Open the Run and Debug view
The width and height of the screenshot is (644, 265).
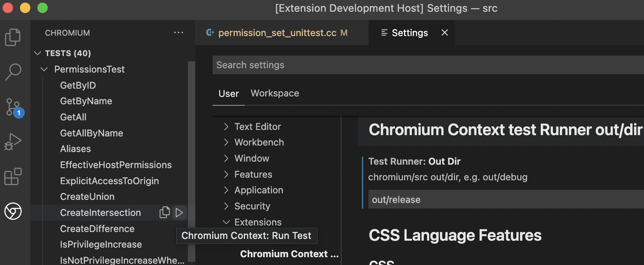point(13,142)
